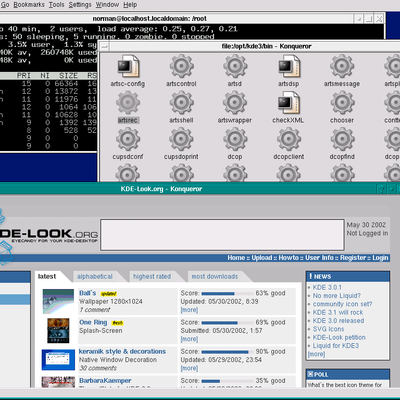Click [more] in the News box
This screenshot has height=400, width=400.
[316, 354]
